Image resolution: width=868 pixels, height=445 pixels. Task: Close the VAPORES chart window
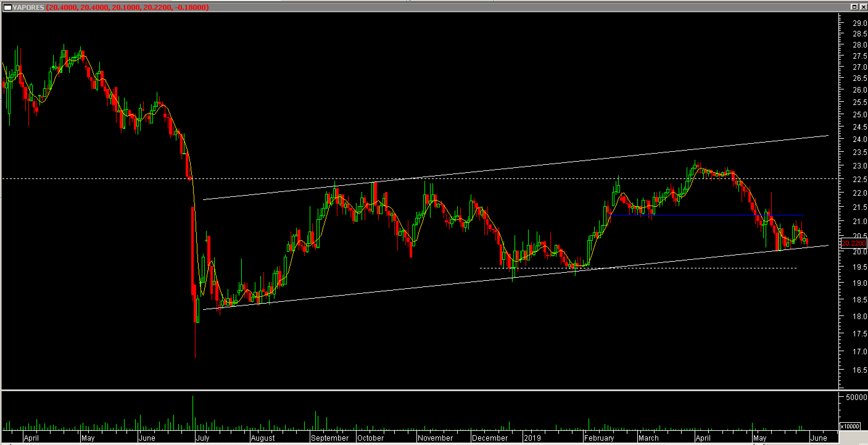click(x=864, y=7)
